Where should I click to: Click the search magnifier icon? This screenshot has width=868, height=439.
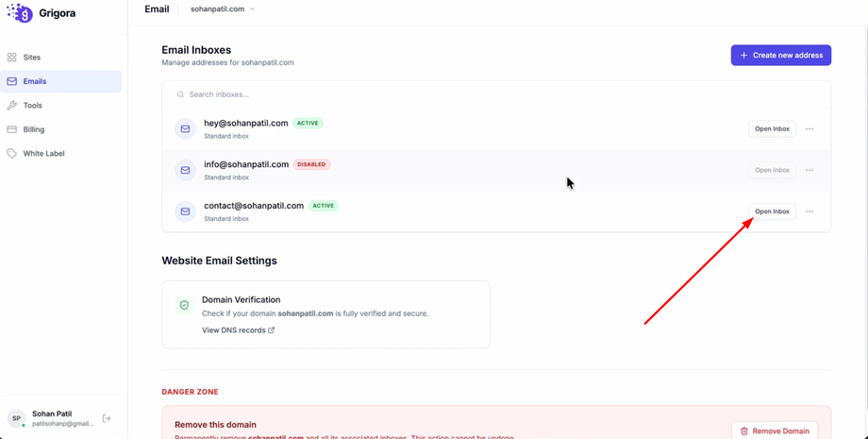(x=181, y=94)
